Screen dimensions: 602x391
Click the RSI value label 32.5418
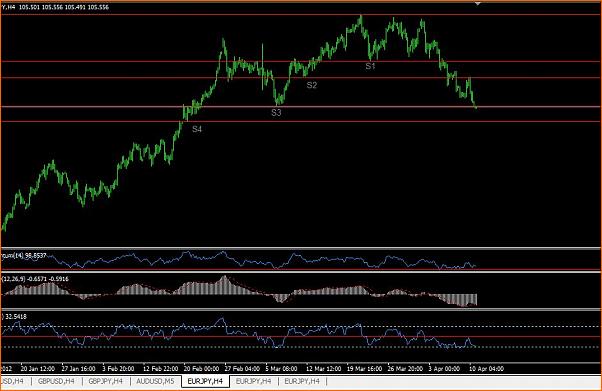tap(16, 316)
